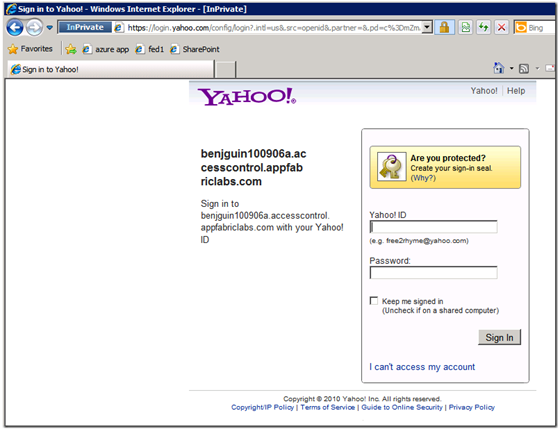Focus the Password input field

[x=433, y=273]
